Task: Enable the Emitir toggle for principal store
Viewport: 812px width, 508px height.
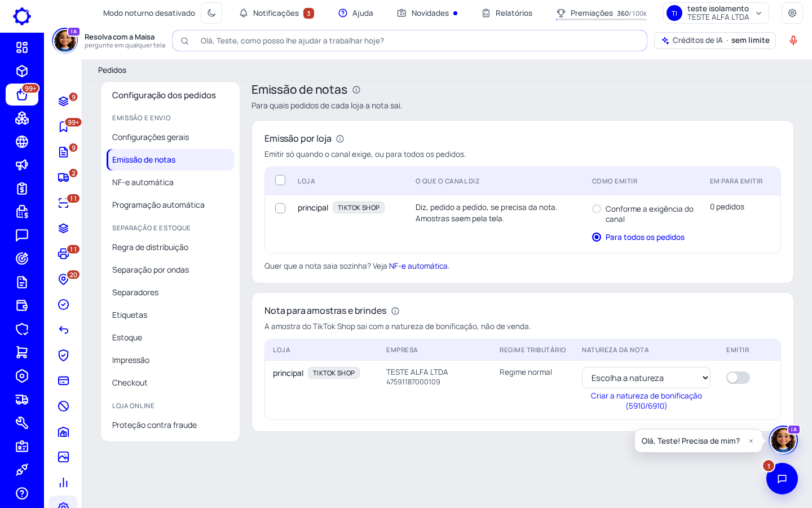Action: tap(738, 378)
